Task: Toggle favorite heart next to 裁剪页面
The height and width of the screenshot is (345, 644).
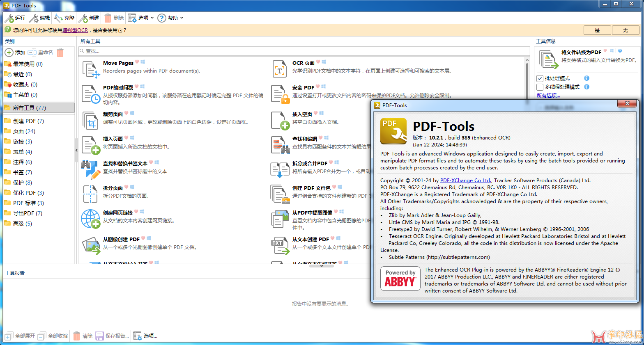Action: pos(126,113)
